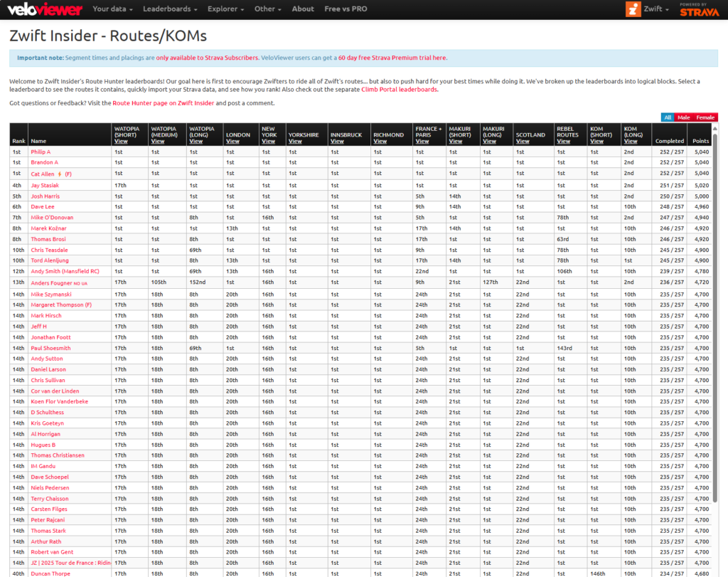Click the '5,020' points value for Jay Stasiak

pyautogui.click(x=702, y=186)
